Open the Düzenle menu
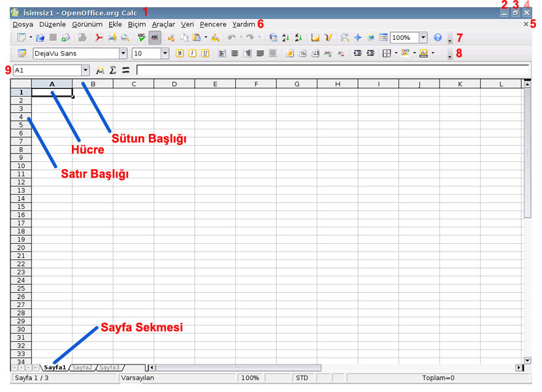This screenshot has height=392, width=542. [52, 24]
